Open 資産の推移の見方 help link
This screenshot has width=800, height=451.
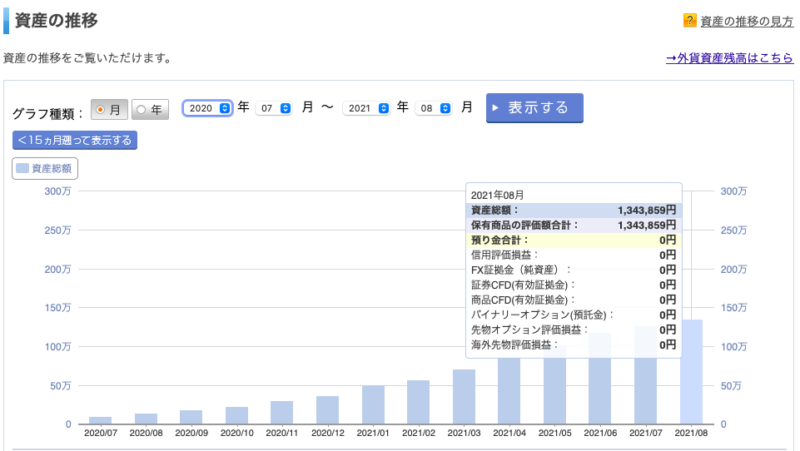tap(746, 21)
